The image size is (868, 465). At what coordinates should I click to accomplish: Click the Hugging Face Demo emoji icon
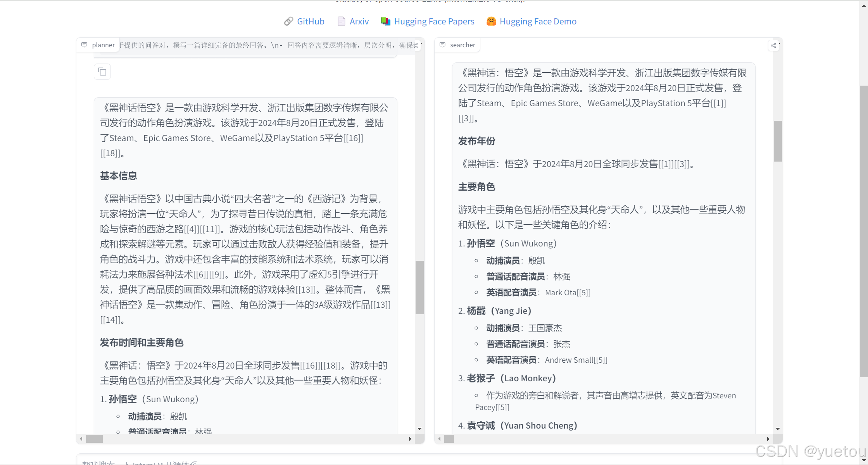coord(491,21)
